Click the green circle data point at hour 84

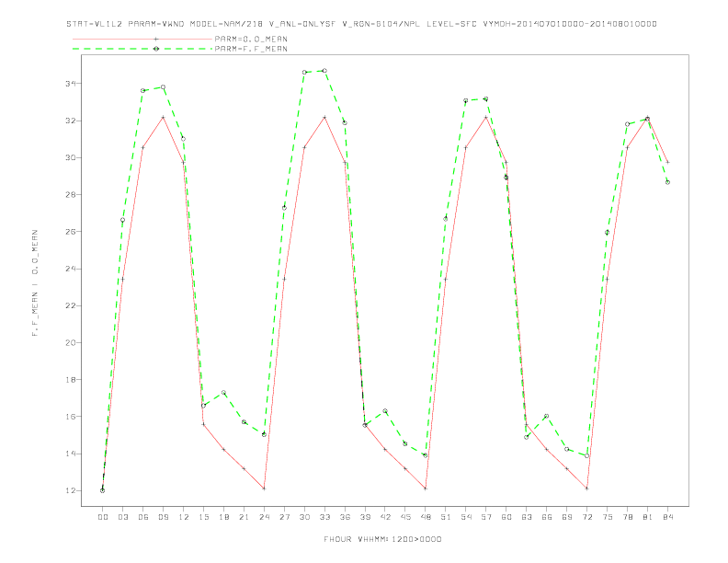[667, 182]
